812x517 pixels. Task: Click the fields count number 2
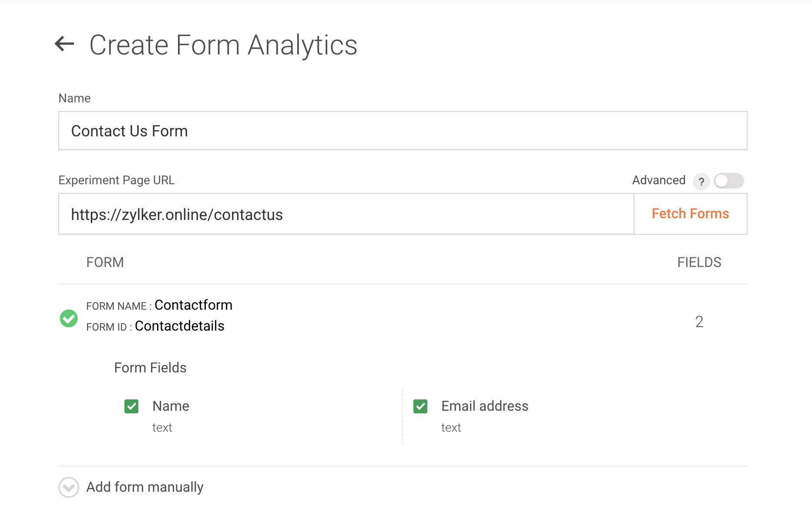click(699, 322)
